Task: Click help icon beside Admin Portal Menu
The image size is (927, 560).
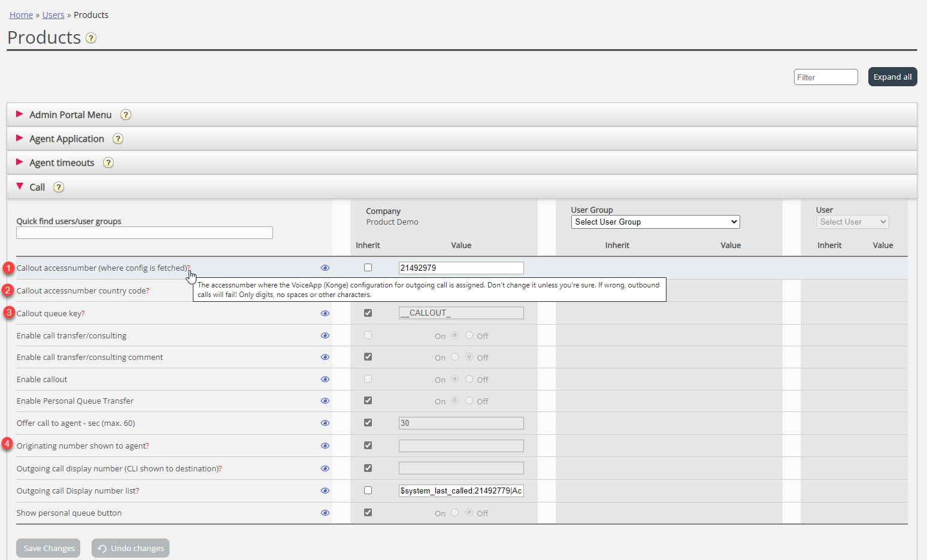Action: [x=126, y=114]
